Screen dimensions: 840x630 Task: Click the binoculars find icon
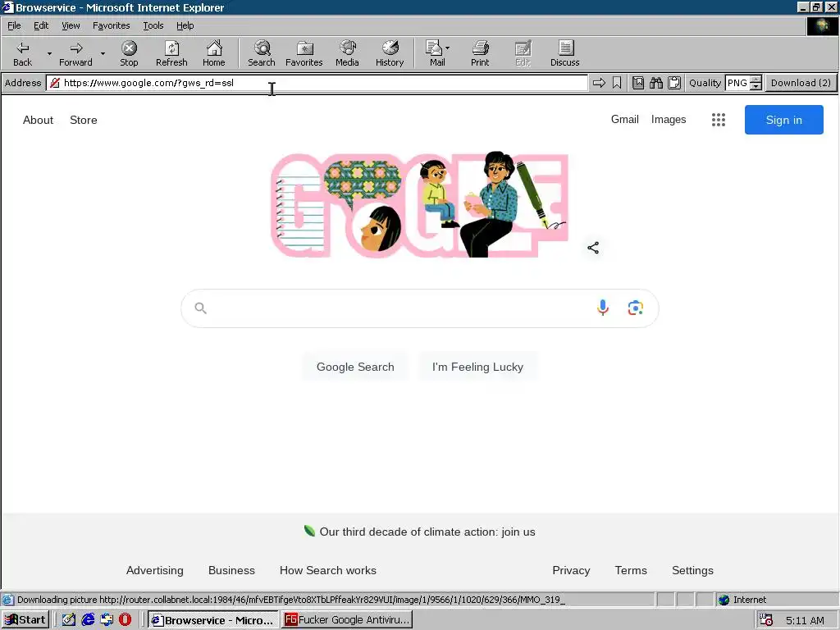point(656,83)
